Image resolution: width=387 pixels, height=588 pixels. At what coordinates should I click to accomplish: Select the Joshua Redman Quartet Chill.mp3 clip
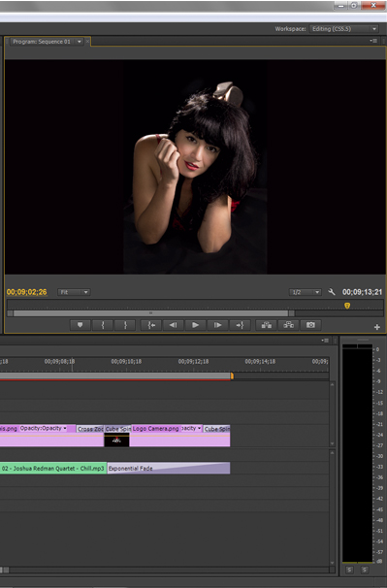click(53, 468)
